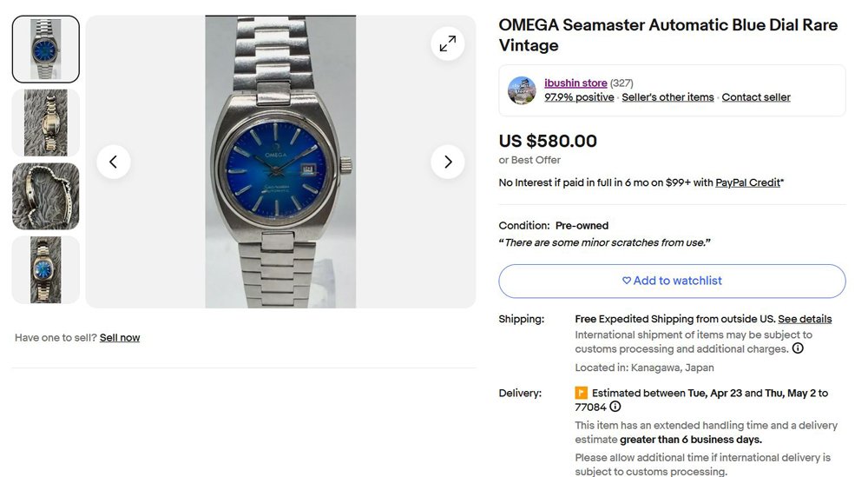Open the PayPal Credit link
Image resolution: width=868 pixels, height=477 pixels.
747,182
